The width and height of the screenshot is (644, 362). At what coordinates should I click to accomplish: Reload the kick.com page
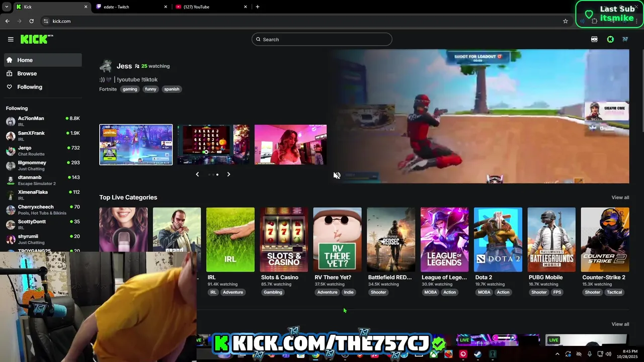(31, 21)
